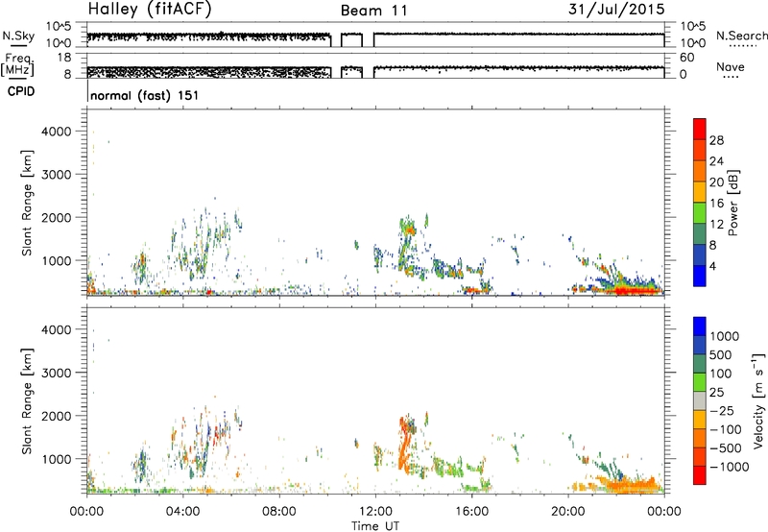The width and height of the screenshot is (768, 532).
Task: Select the 'Time UT' axis title
Action: coord(375,526)
